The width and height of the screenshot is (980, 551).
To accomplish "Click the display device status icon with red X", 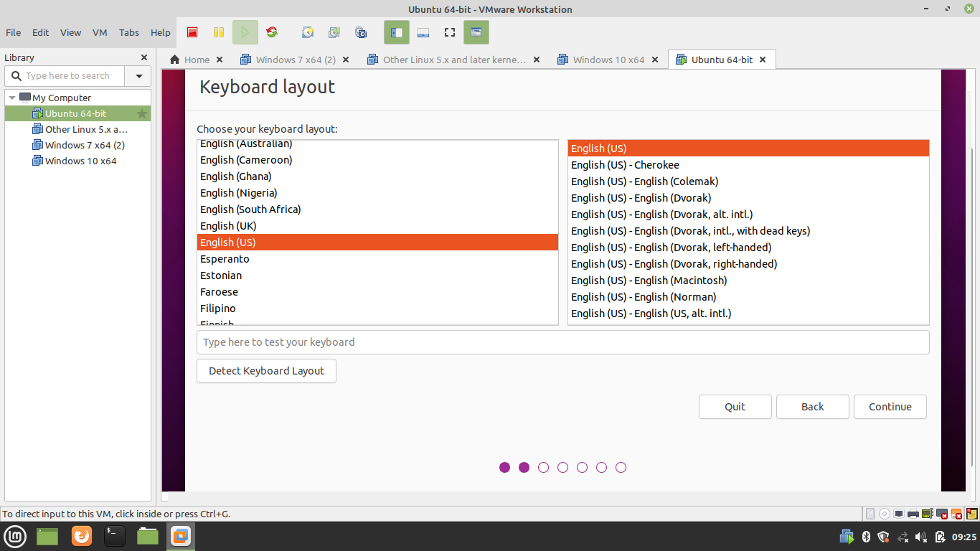I will [x=942, y=514].
